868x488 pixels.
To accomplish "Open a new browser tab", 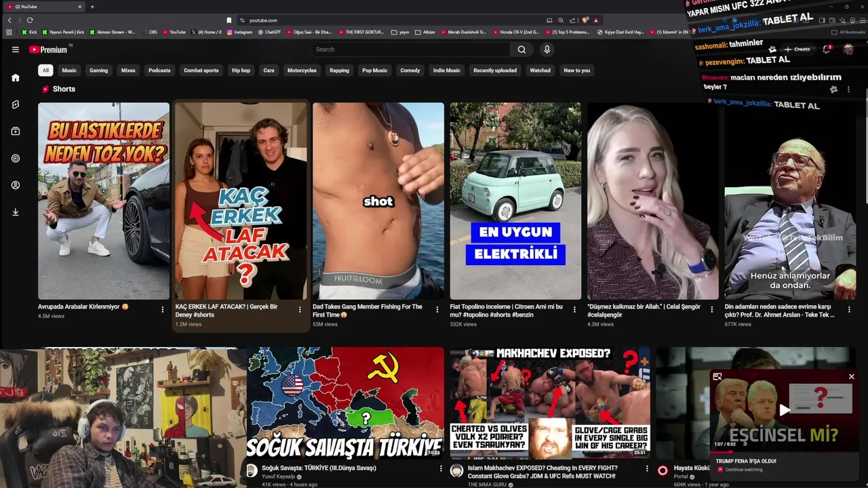I will point(92,7).
